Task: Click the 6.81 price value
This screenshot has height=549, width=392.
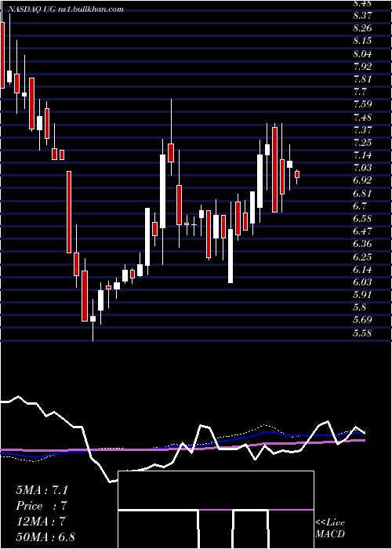Action: coord(363,193)
